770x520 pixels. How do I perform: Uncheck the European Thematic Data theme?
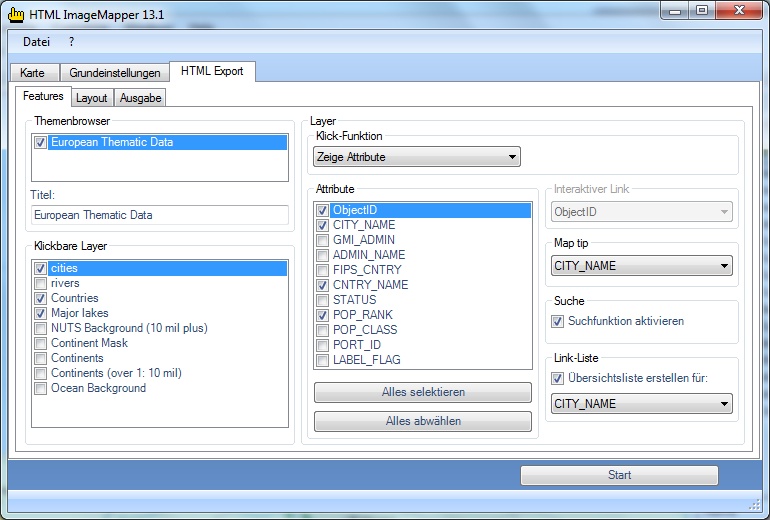pos(41,143)
